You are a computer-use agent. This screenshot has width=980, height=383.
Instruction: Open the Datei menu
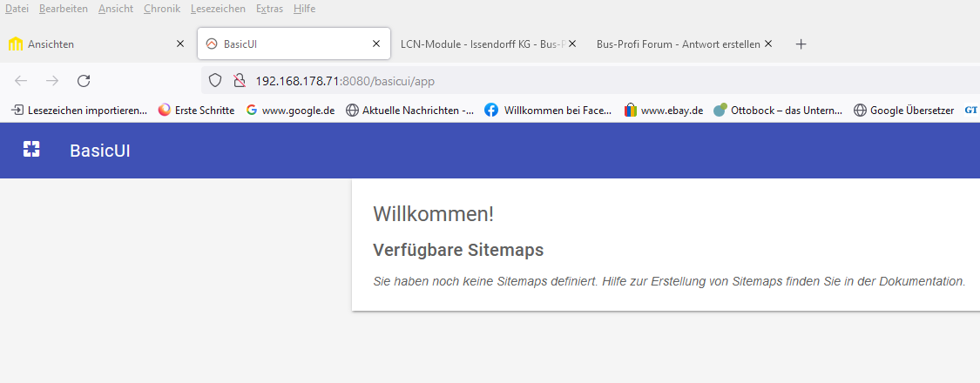coord(17,9)
